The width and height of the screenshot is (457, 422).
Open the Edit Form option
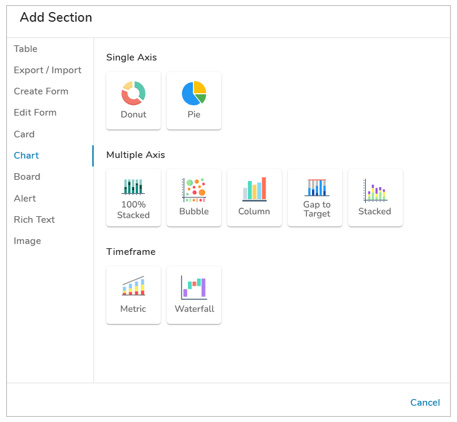35,113
